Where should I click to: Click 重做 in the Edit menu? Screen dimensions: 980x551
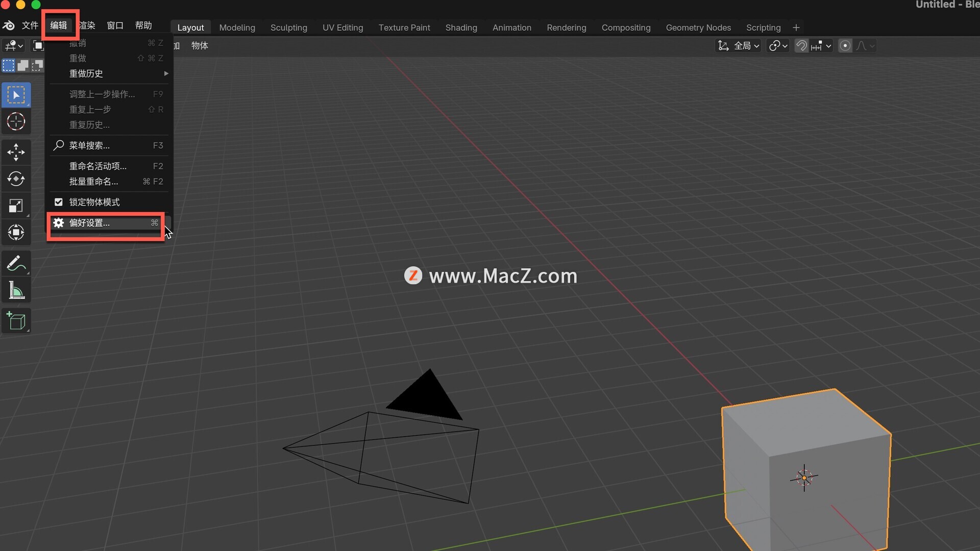tap(109, 58)
